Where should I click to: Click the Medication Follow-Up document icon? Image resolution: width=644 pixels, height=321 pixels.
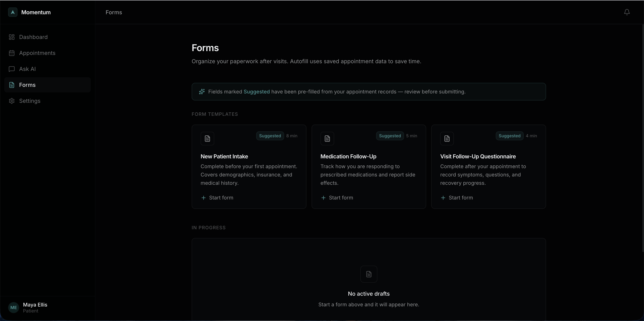point(327,138)
